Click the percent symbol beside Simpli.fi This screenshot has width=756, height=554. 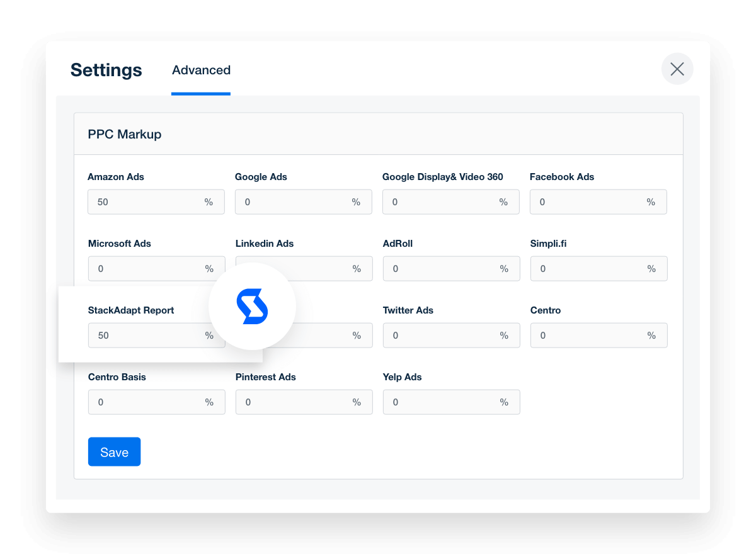(651, 268)
